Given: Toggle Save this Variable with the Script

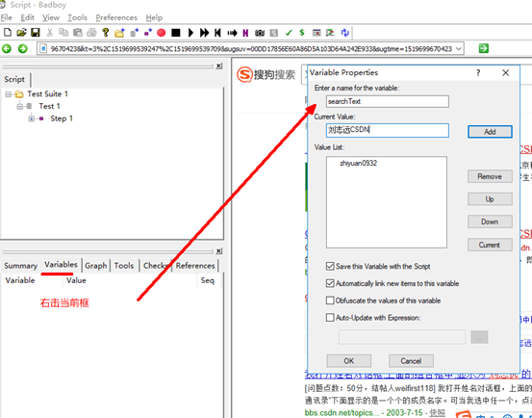Looking at the screenshot, I should 330,266.
